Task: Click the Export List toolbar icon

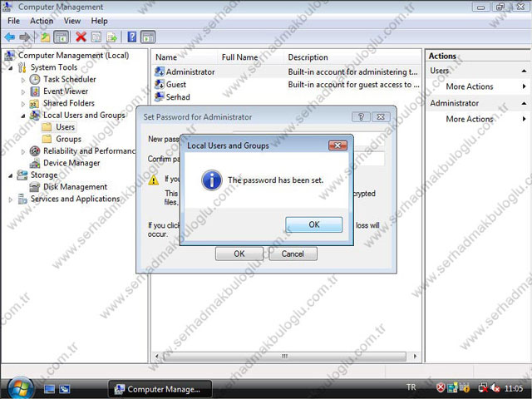Action: 111,37
